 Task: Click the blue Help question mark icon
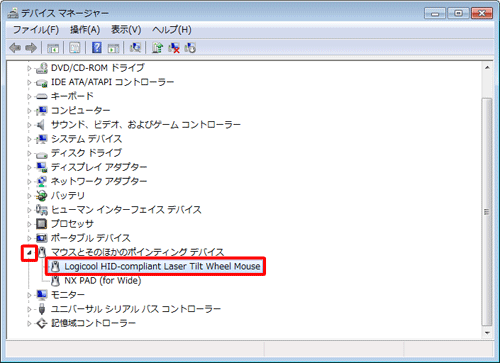pos(96,48)
